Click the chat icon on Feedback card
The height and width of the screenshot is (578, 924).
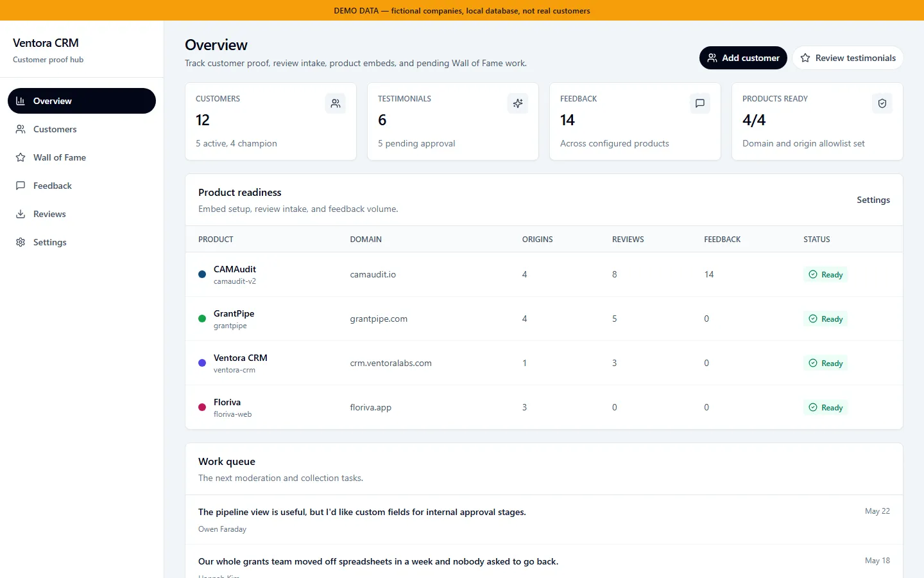click(700, 103)
